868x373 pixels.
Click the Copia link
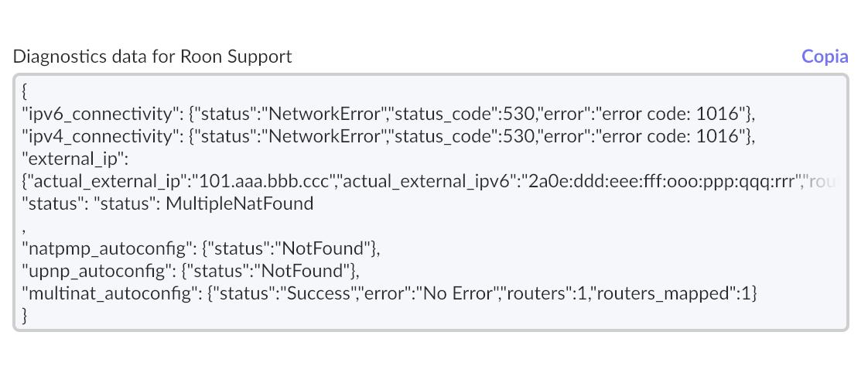pos(825,56)
